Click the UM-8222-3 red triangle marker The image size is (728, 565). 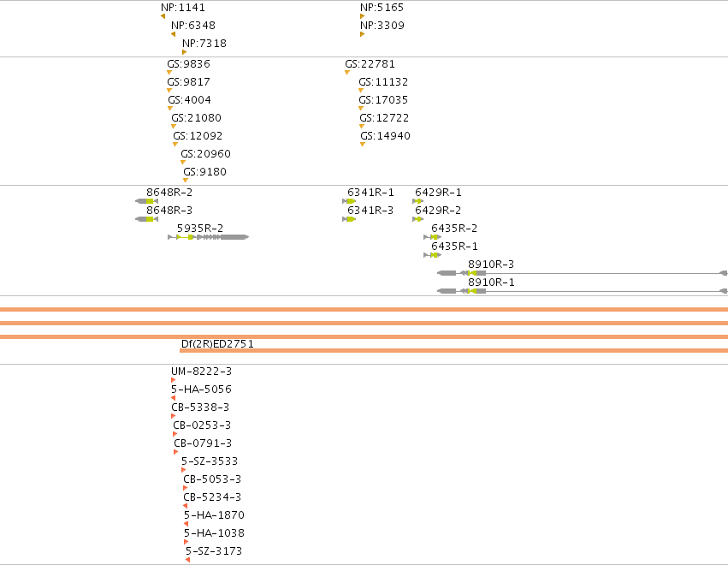(173, 380)
